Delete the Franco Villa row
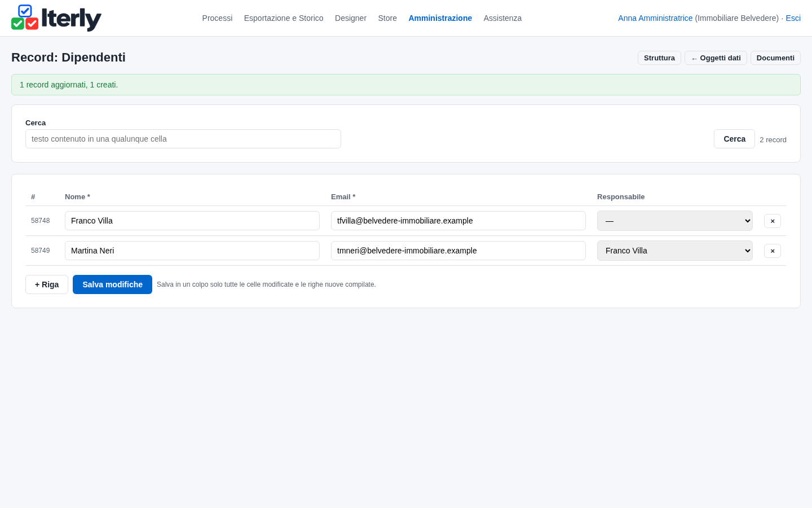812x508 pixels. coord(773,221)
